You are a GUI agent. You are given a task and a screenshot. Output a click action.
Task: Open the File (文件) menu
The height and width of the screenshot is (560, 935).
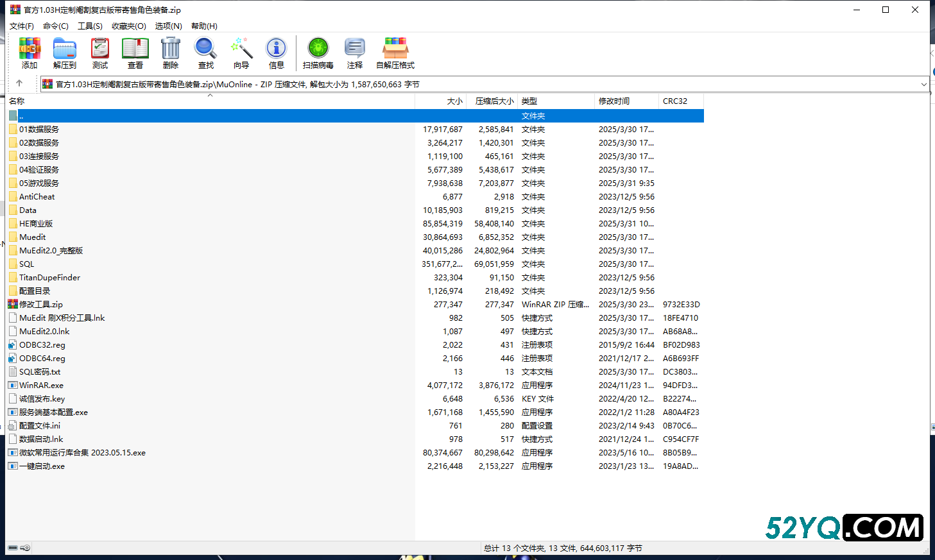coord(22,26)
